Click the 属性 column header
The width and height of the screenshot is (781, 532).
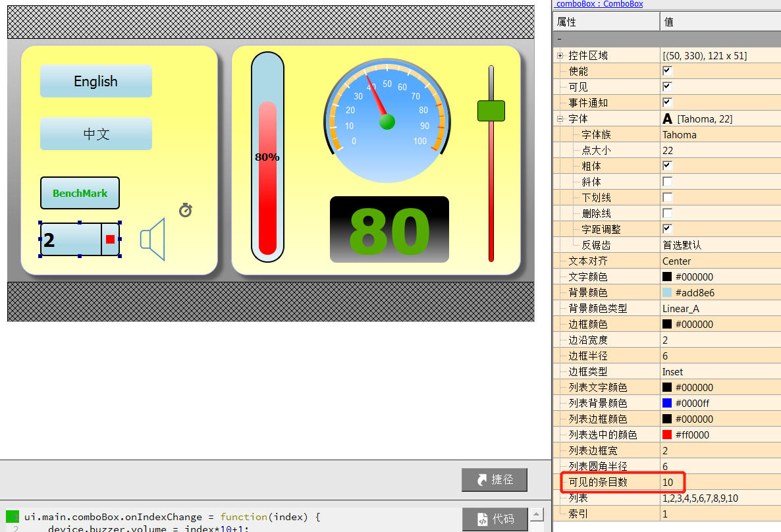(606, 22)
